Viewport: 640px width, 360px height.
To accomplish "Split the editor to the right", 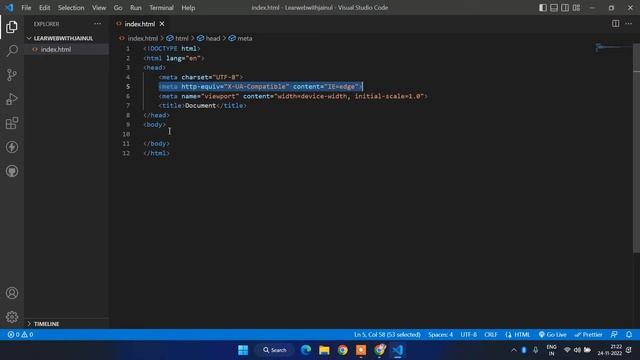I will click(615, 24).
